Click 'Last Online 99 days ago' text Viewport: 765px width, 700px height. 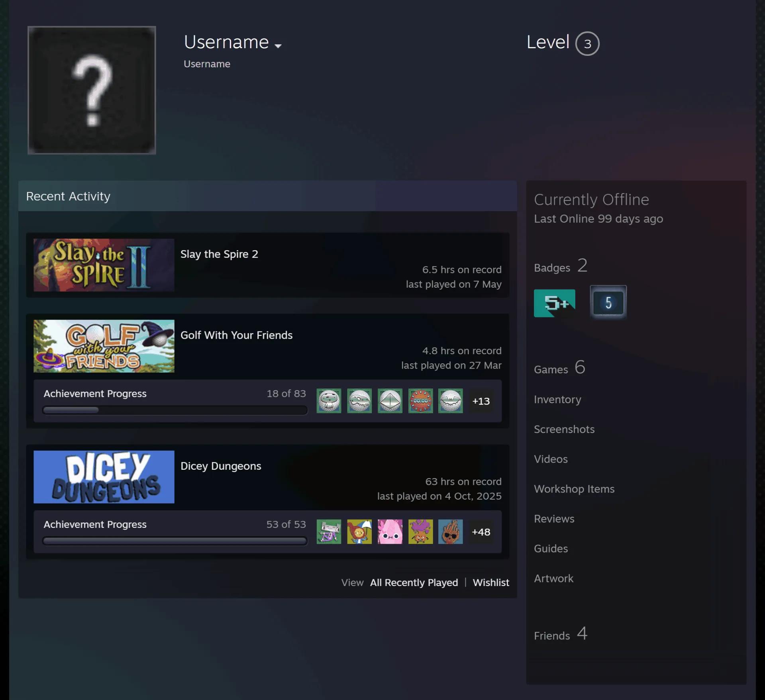click(598, 219)
